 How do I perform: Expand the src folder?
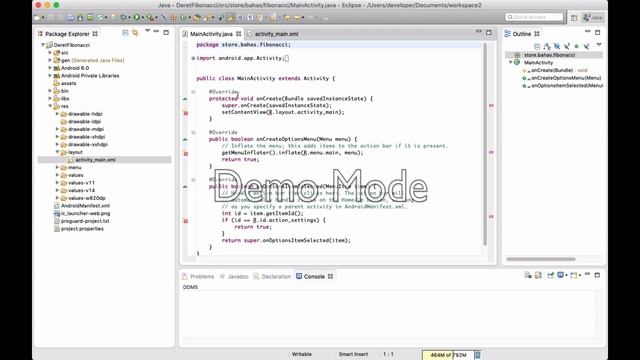pos(50,53)
